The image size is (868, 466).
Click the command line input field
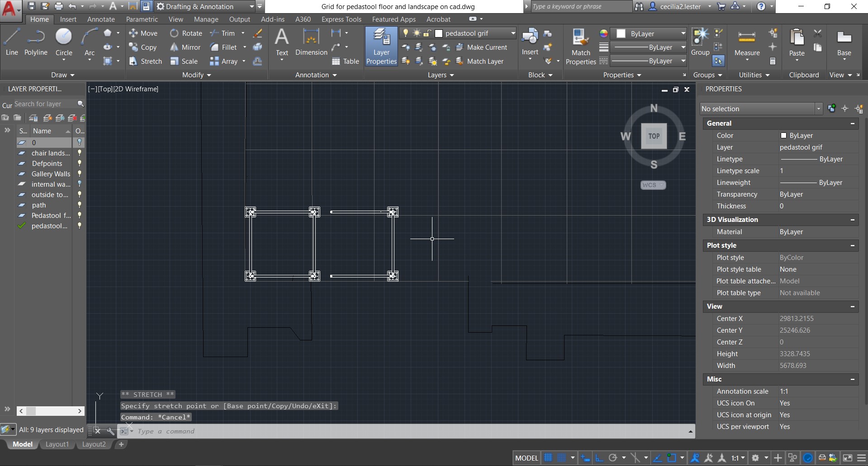tap(407, 431)
